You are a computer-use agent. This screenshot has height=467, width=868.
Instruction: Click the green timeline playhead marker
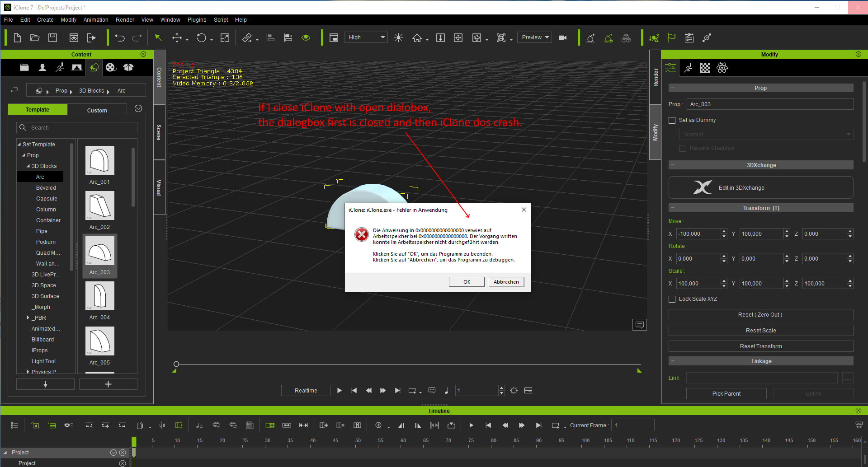[134, 441]
